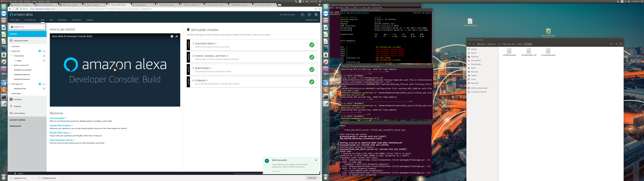View Intent History in the Alexa sidebar
This screenshot has height=181, width=644.
pos(11,113)
